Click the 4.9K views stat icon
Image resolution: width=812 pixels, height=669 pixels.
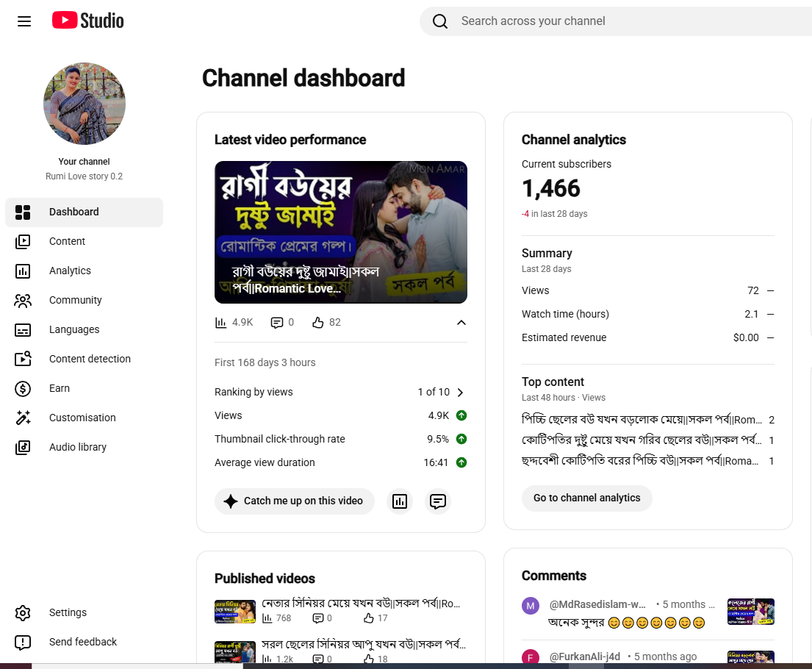pos(220,323)
